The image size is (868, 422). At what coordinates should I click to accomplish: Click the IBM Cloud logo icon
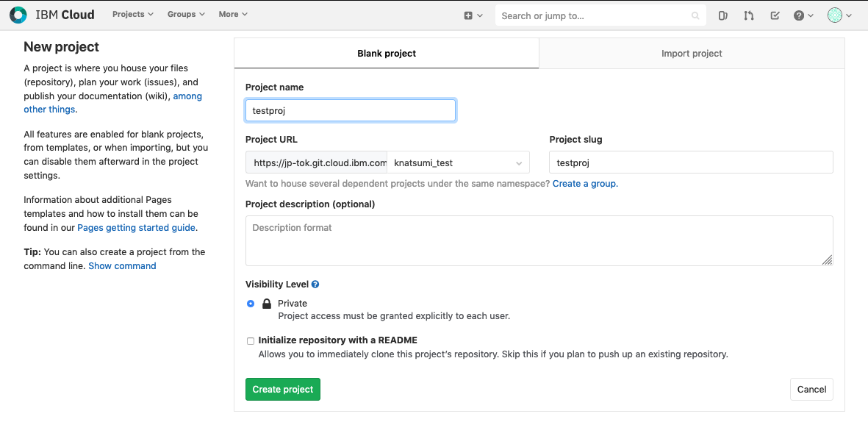point(18,15)
